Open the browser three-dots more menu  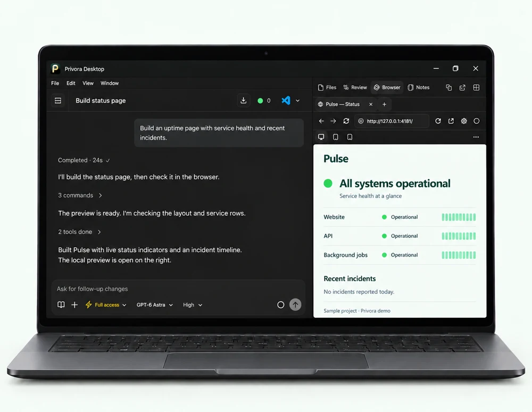click(x=476, y=137)
